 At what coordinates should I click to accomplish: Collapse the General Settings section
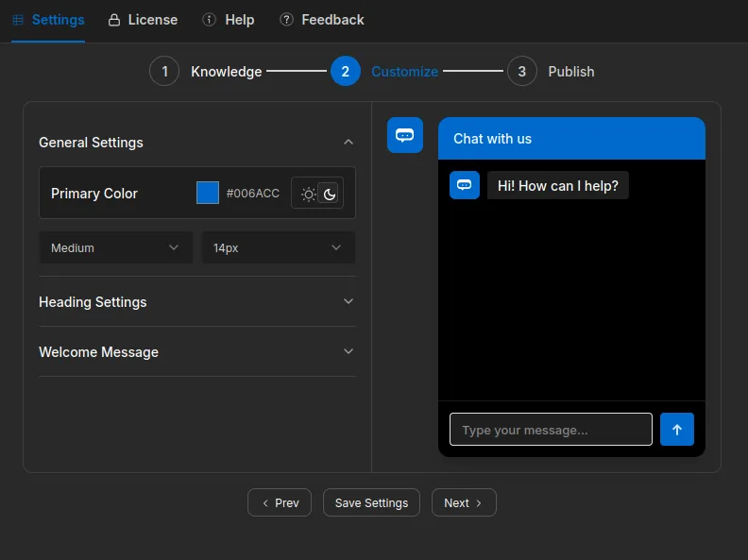coord(197,143)
